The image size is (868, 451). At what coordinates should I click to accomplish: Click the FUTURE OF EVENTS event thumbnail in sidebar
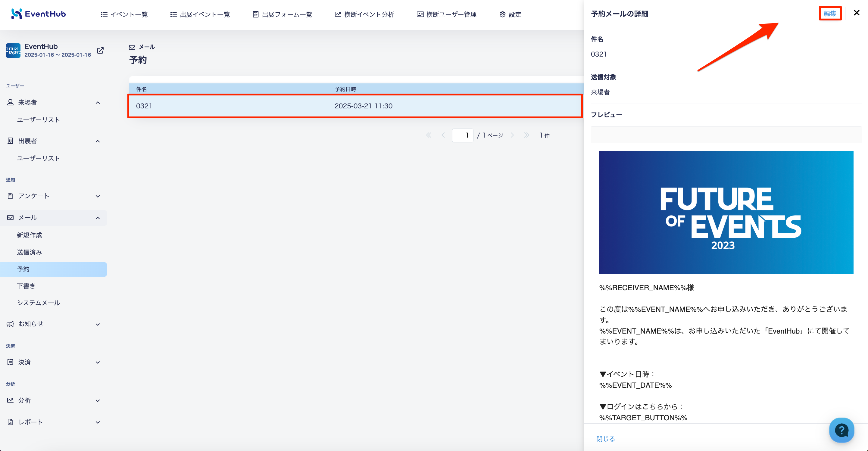click(x=13, y=51)
